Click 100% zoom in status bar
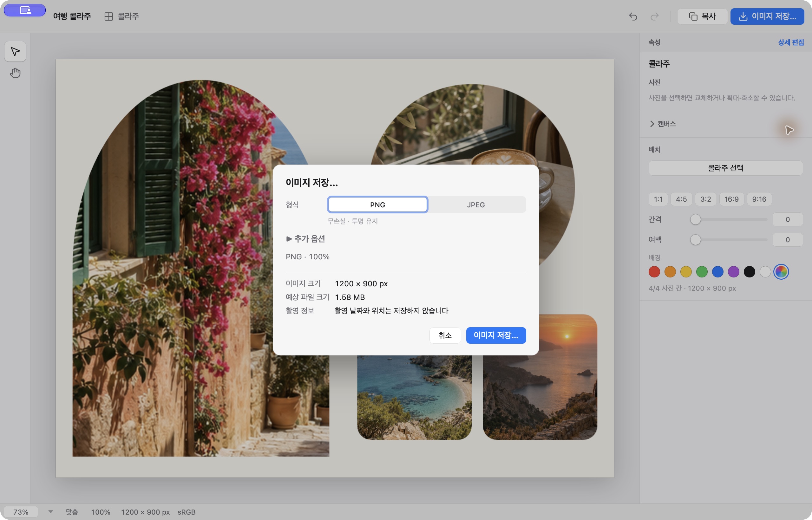 [101, 512]
